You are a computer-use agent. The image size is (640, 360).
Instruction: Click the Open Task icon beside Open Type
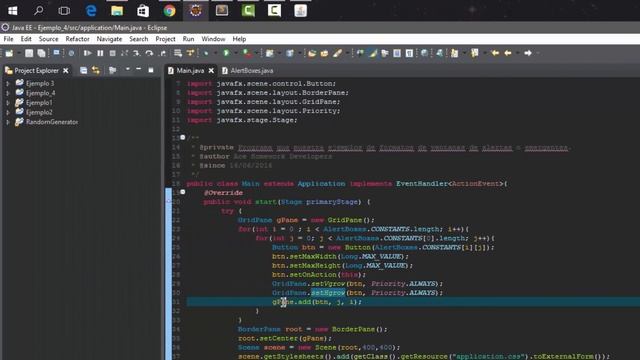324,53
